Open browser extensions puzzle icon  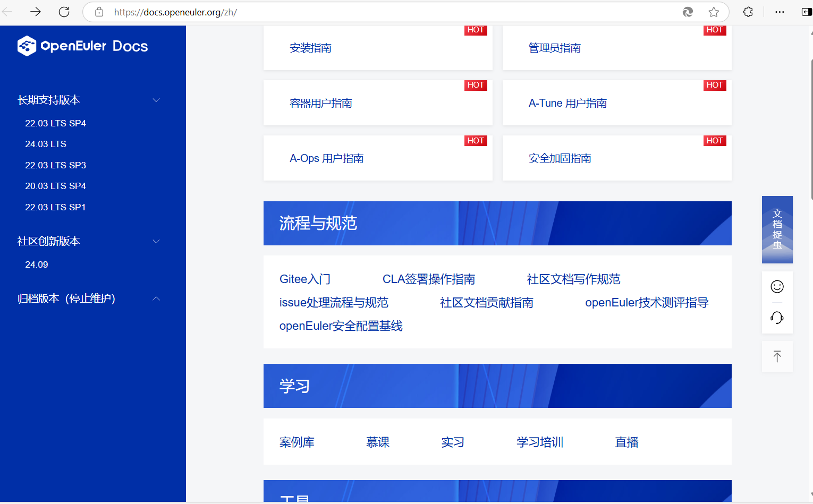point(748,12)
